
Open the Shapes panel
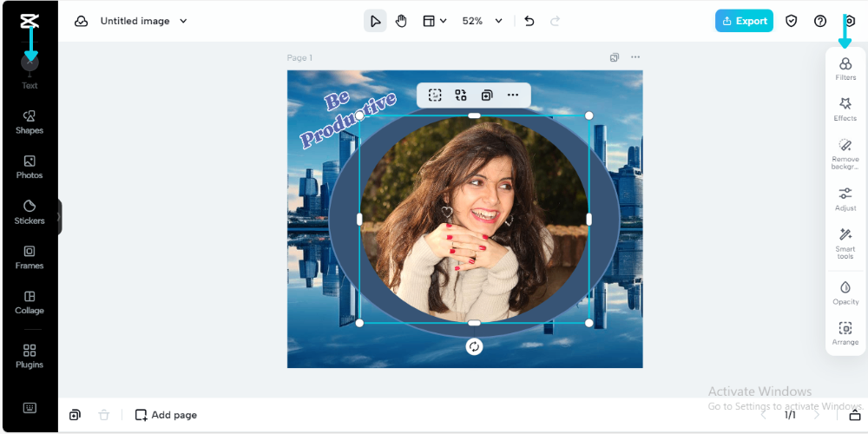(x=29, y=122)
